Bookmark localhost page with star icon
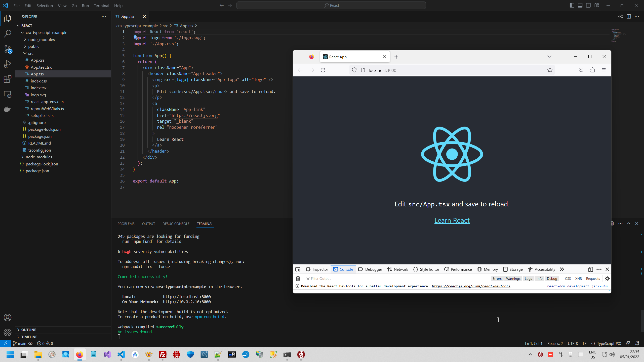Screen dimensions: 644x362 (x=550, y=70)
